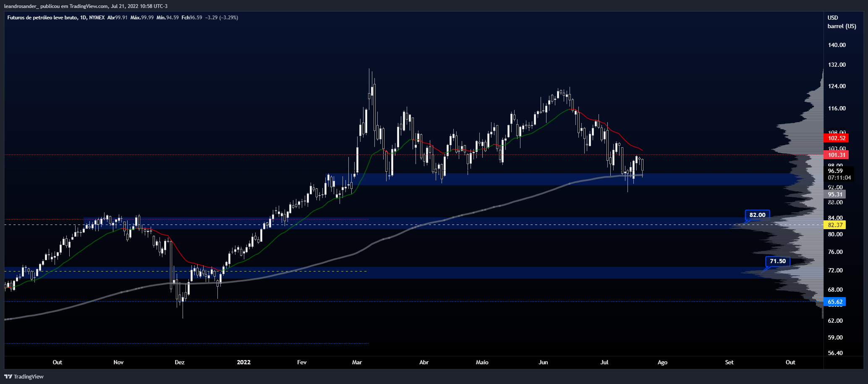The height and width of the screenshot is (384, 868).
Task: Click the 132.00 price axis label
Action: [837, 65]
